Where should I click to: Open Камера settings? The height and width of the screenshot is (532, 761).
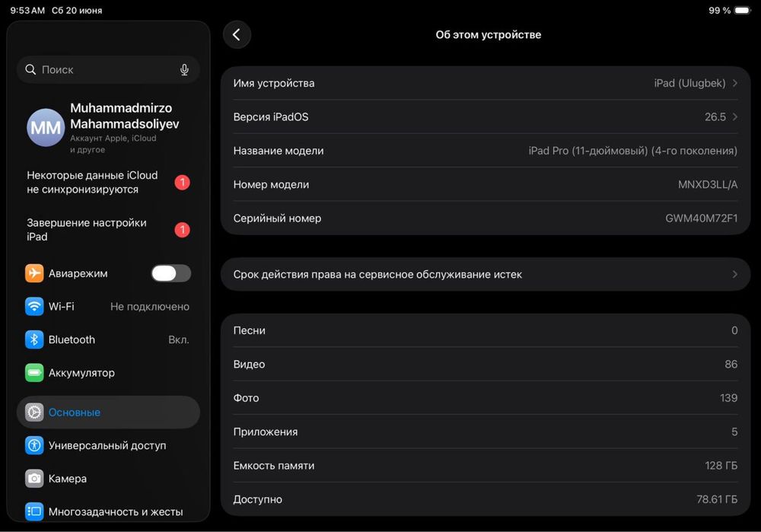coord(108,479)
